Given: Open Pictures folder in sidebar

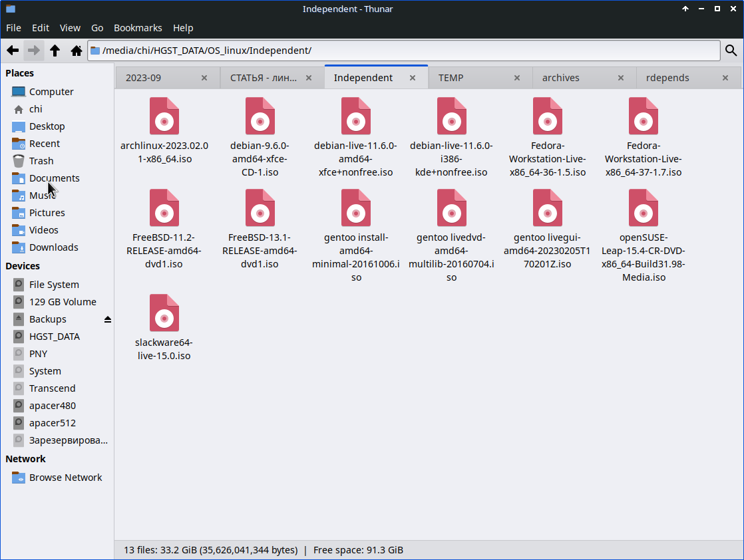Looking at the screenshot, I should tap(57, 213).
